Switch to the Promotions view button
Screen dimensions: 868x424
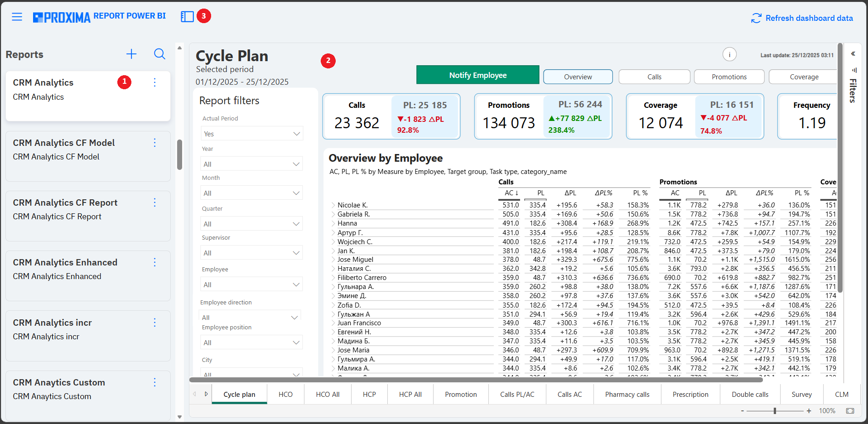729,77
